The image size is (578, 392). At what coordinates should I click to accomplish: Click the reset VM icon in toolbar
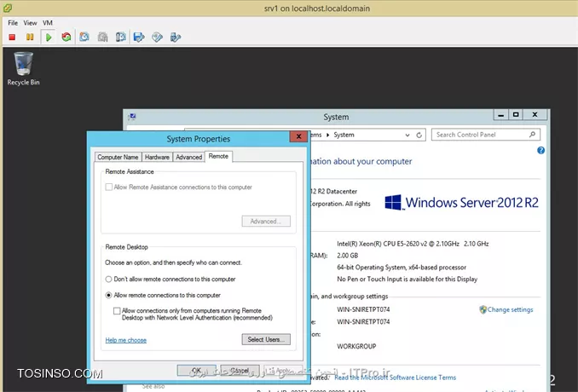[66, 37]
